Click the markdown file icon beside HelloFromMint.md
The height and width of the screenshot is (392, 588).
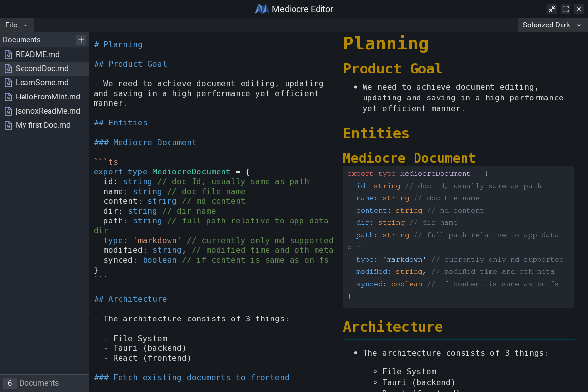pos(8,97)
